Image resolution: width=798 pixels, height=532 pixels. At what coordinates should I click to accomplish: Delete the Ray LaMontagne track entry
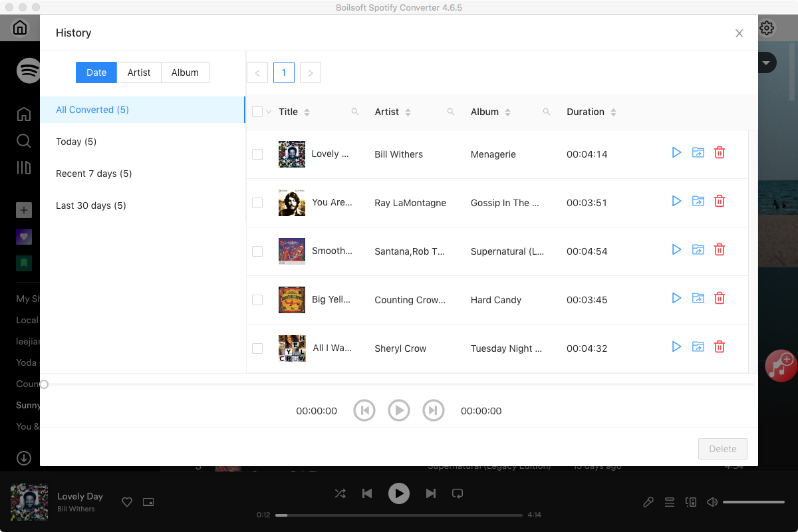[719, 201]
